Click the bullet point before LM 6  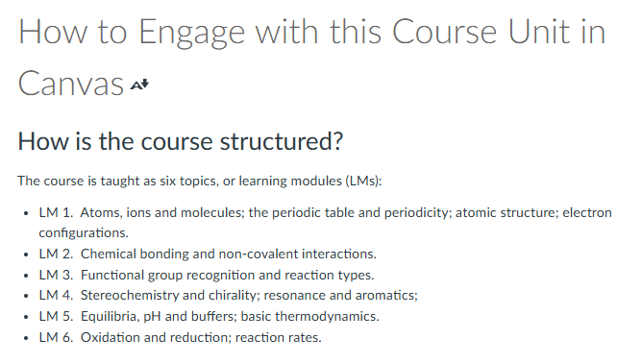point(26,338)
